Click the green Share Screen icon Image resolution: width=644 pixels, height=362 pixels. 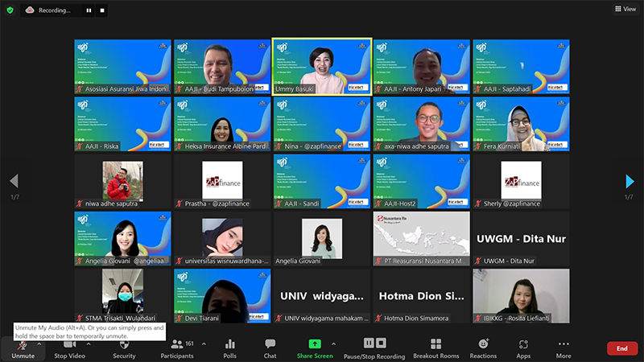pos(315,344)
